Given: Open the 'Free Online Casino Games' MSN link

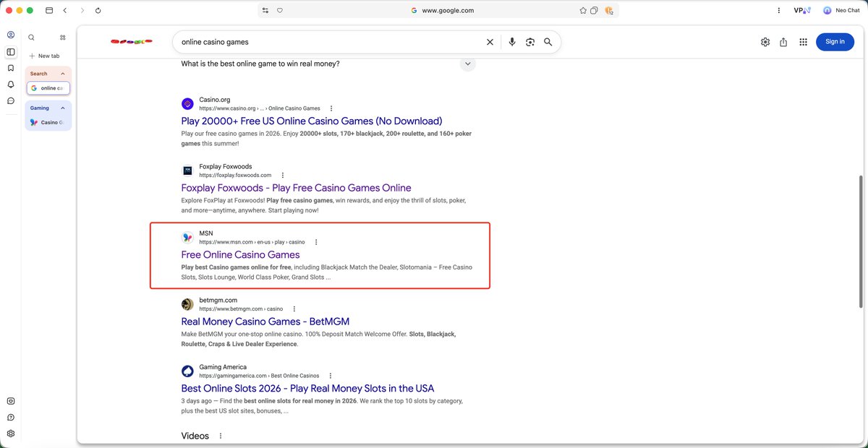Looking at the screenshot, I should click(240, 254).
